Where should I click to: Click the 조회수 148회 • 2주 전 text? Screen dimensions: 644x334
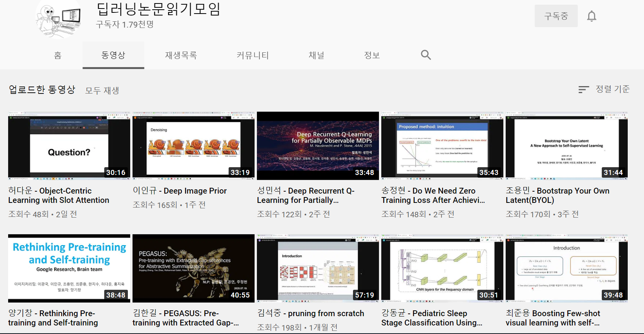click(418, 214)
